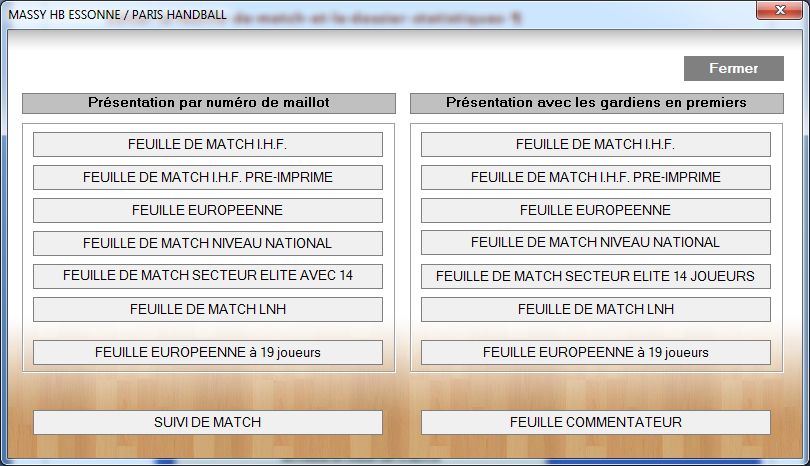The image size is (810, 466).
Task: Open FEUILLE DE MATCH I.H.F. under maillot presentation
Action: click(x=208, y=144)
